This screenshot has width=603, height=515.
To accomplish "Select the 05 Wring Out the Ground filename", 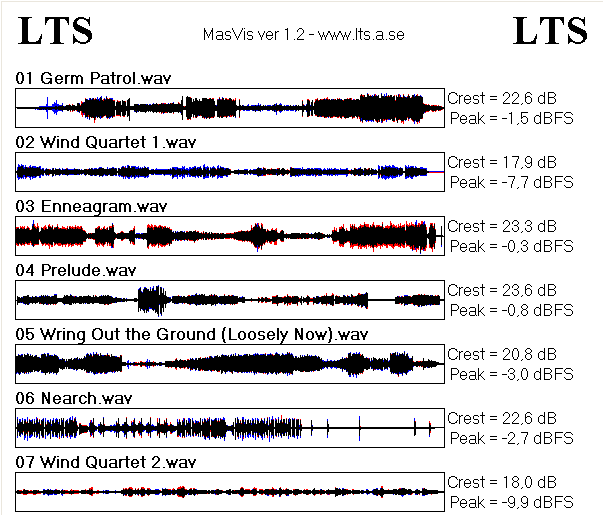I will coord(192,334).
